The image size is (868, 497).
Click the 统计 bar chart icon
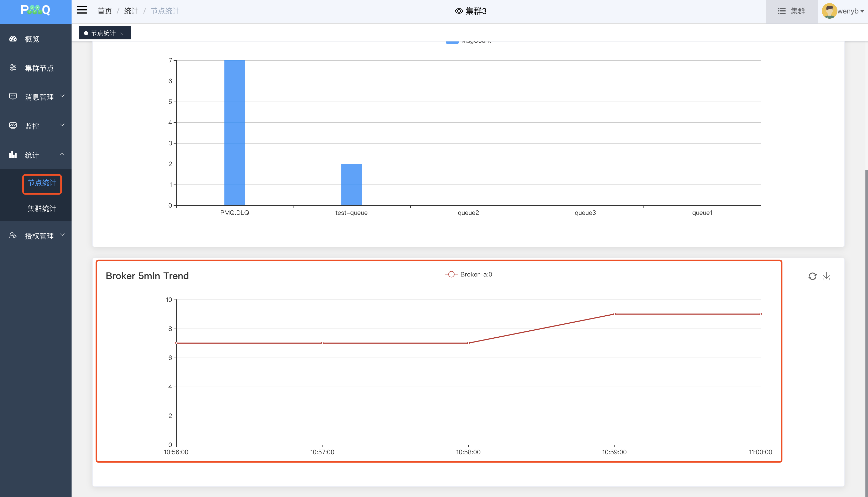click(x=13, y=155)
